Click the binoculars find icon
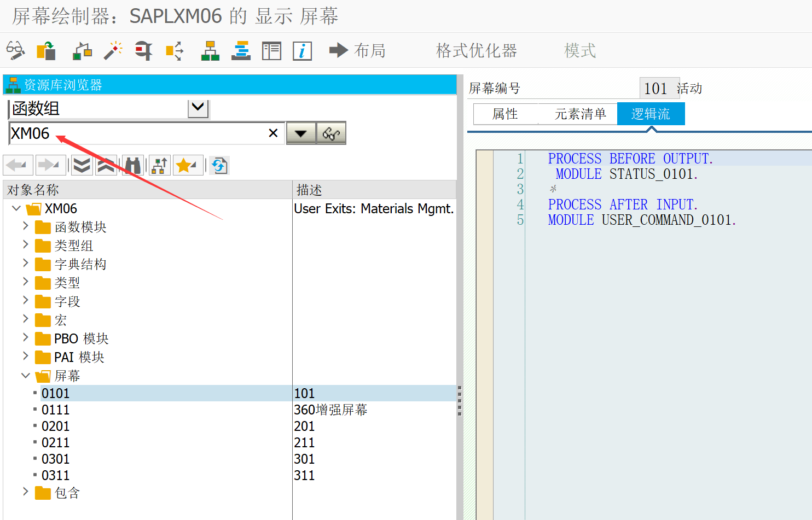The image size is (812, 520). click(x=132, y=165)
